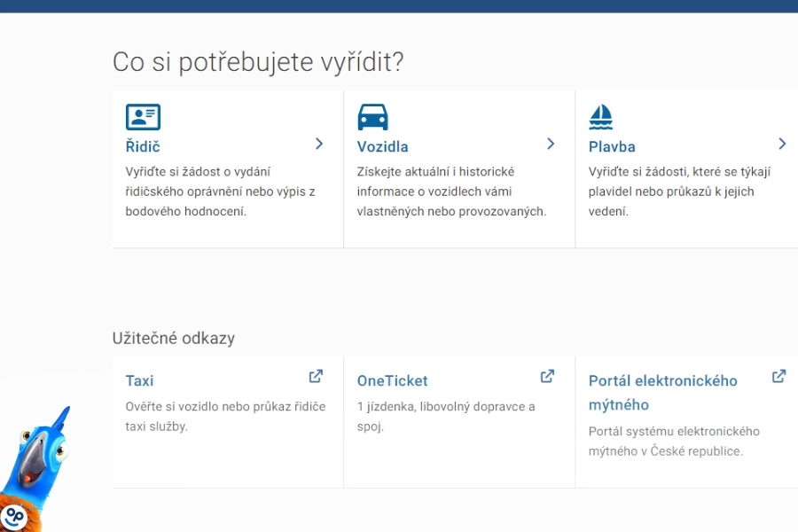Open the Vozidla heading link
This screenshot has width=798, height=532.
382,147
